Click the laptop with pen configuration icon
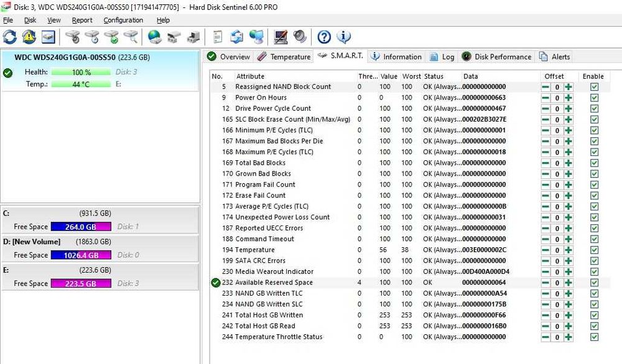Viewport: 622px width, 364px height. 281,37
